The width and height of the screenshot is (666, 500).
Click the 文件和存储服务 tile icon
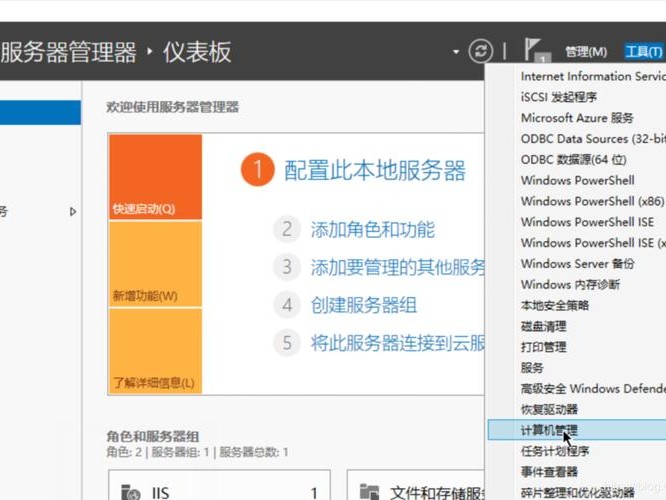click(x=369, y=492)
